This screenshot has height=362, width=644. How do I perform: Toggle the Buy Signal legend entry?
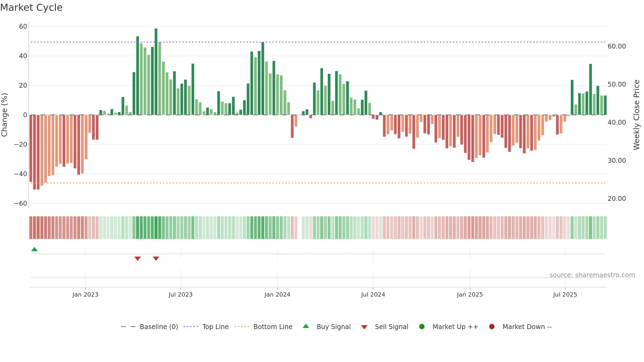coord(327,327)
